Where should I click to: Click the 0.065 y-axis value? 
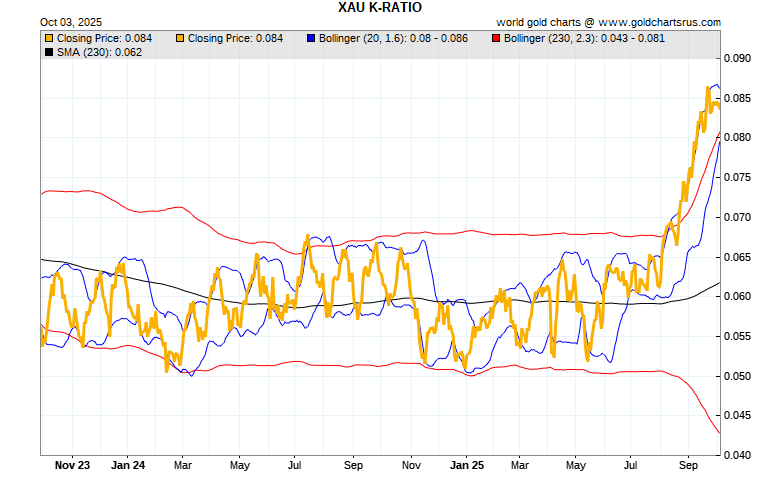739,257
